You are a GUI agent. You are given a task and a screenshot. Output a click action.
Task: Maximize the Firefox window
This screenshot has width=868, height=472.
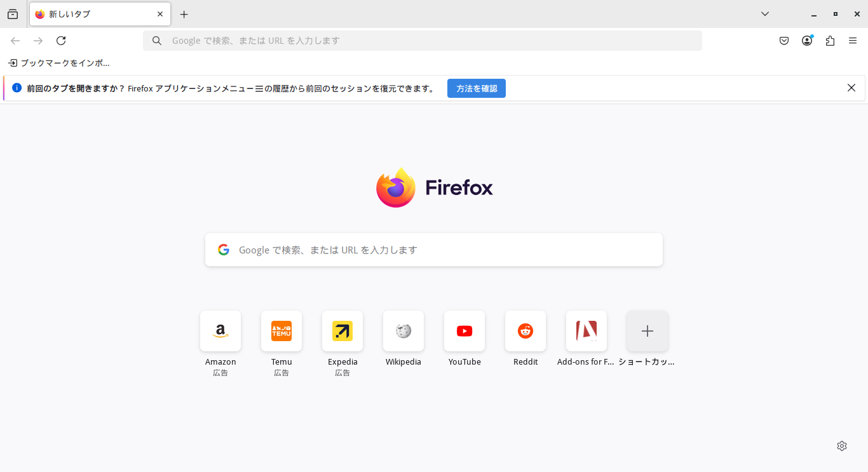836,14
